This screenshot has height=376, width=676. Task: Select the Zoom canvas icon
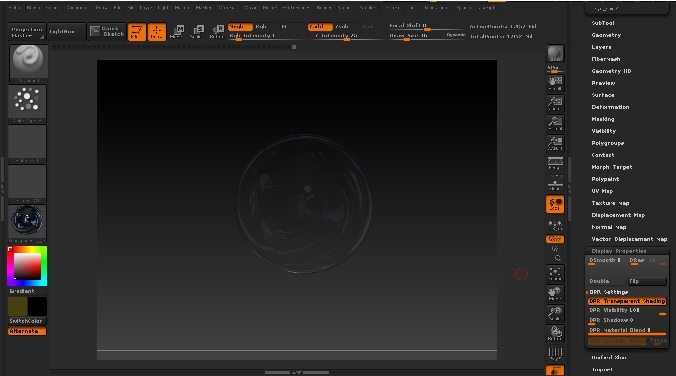(555, 103)
